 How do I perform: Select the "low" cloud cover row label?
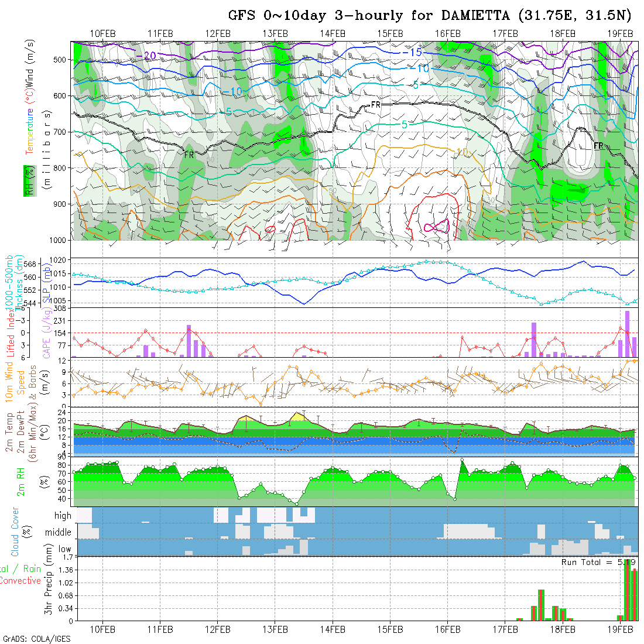click(x=64, y=550)
